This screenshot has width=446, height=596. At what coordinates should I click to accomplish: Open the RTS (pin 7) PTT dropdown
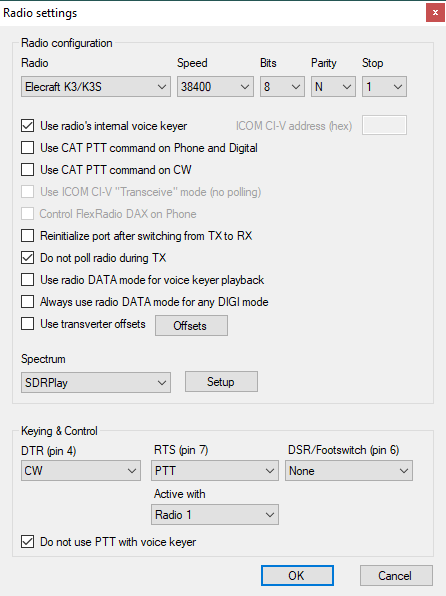pos(215,471)
